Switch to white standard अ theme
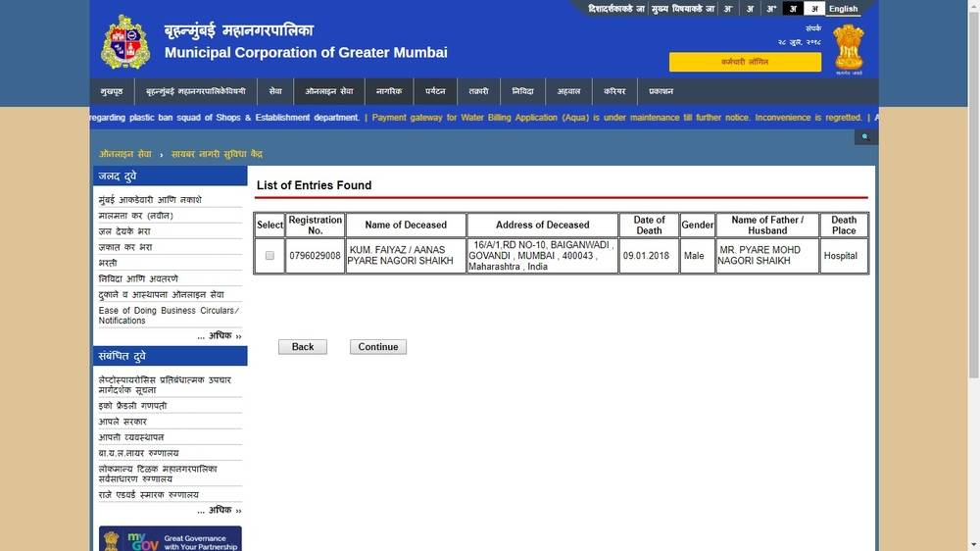This screenshot has width=980, height=551. tap(813, 9)
